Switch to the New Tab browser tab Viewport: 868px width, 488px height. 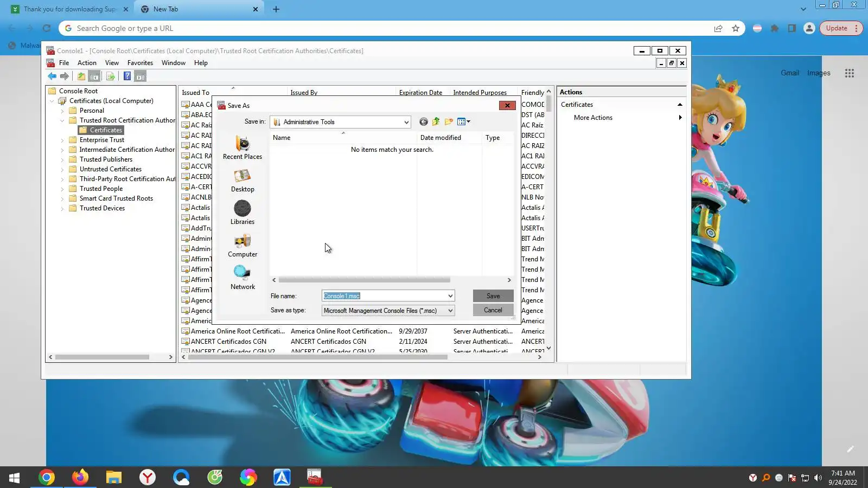[199, 9]
